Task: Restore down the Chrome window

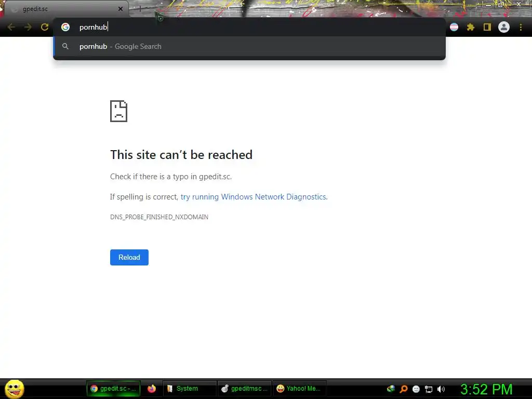Action: tap(500, 5)
